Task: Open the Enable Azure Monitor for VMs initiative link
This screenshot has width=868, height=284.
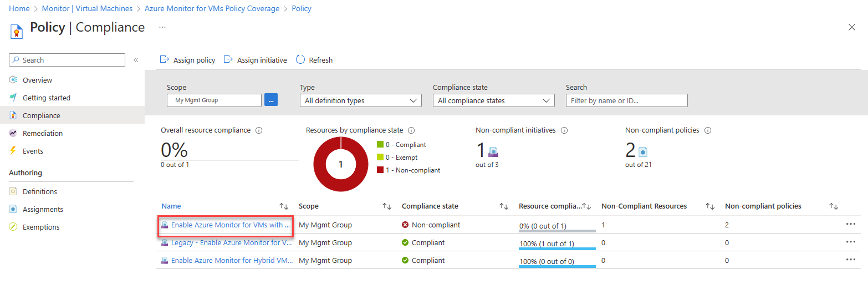Action: coord(231,225)
